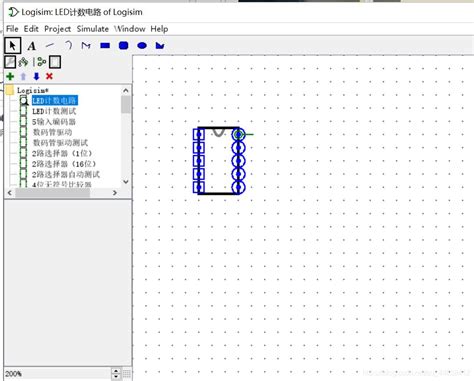Viewport: 474px width, 381px height.
Task: Open the Help menu
Action: tap(159, 29)
